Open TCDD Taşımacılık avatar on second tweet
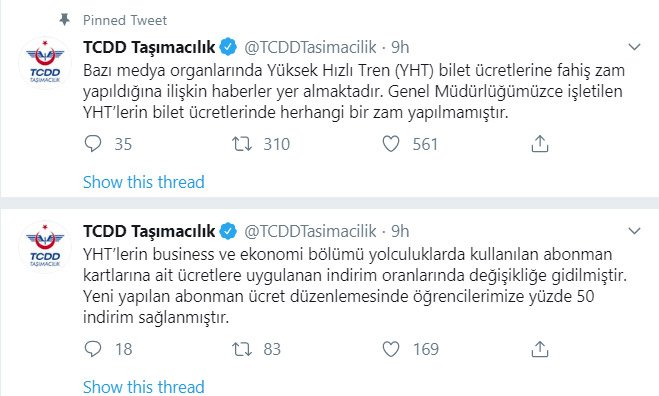Viewport: 659px width, 396px height. (x=45, y=247)
